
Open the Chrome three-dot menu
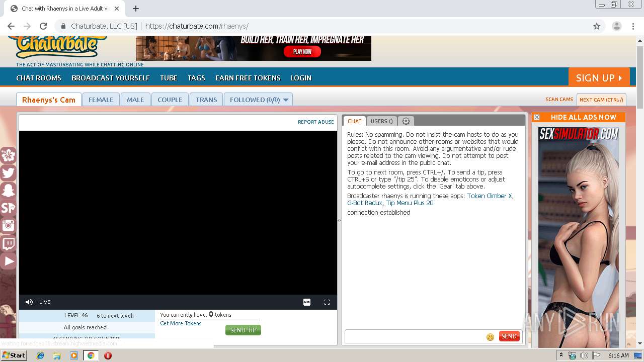point(633,26)
